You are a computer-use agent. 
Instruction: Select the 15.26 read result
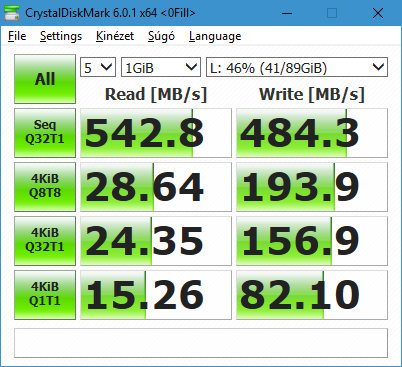[x=156, y=295]
